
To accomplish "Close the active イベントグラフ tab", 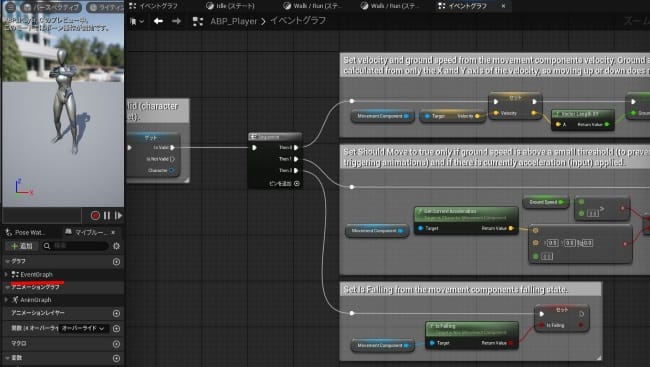I will [503, 6].
